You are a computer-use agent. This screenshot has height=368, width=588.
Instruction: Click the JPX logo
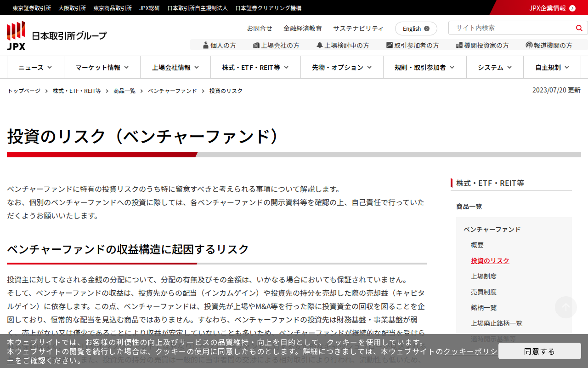57,35
